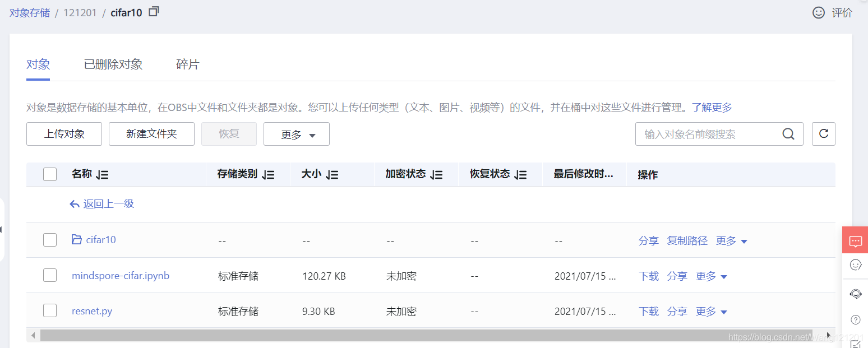Click the folder icon next to cifar10

pyautogui.click(x=76, y=239)
